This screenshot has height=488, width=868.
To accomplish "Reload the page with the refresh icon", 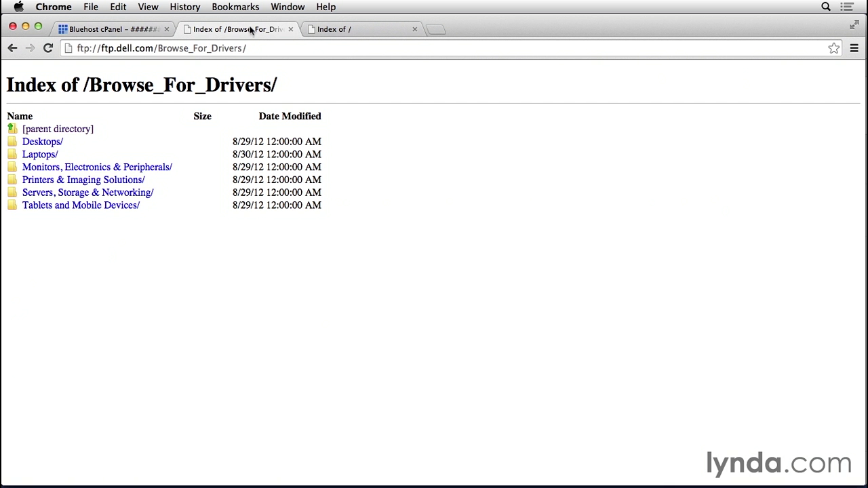I will 47,48.
